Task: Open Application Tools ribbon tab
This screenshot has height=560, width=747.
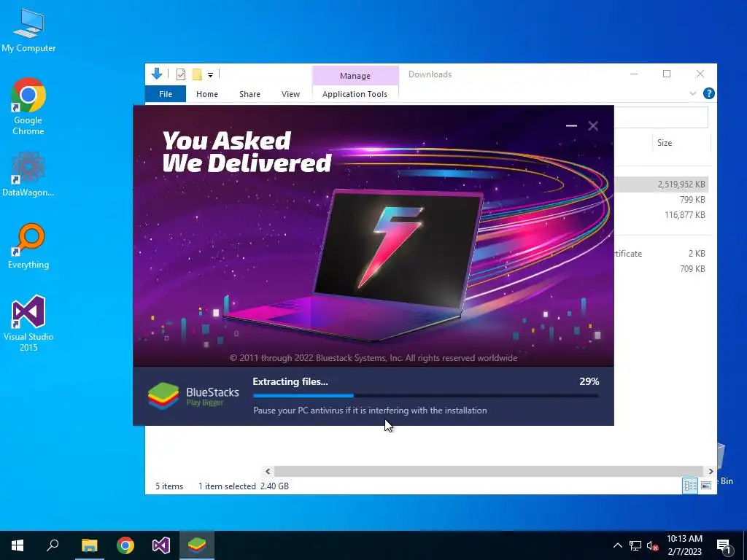Action: point(355,94)
